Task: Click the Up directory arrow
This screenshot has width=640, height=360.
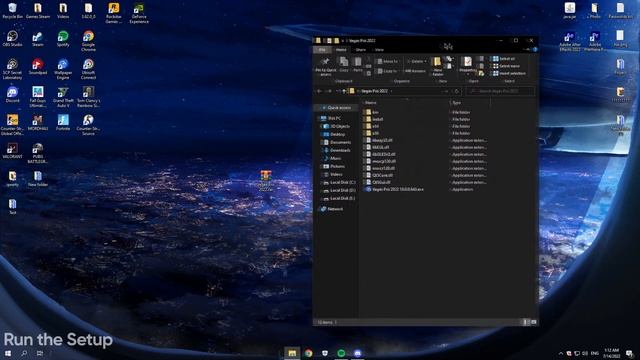Action: 344,91
